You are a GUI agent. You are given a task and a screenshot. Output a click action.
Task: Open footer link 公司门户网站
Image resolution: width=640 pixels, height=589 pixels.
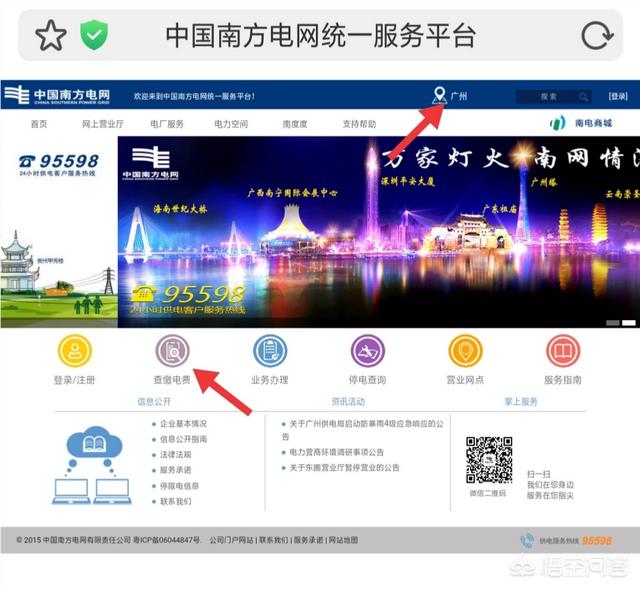point(231,540)
